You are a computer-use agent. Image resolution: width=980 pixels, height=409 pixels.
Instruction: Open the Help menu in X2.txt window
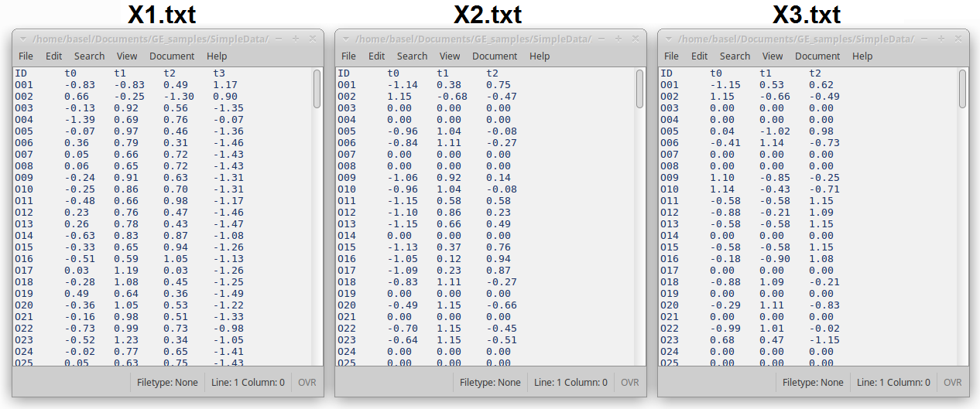540,56
